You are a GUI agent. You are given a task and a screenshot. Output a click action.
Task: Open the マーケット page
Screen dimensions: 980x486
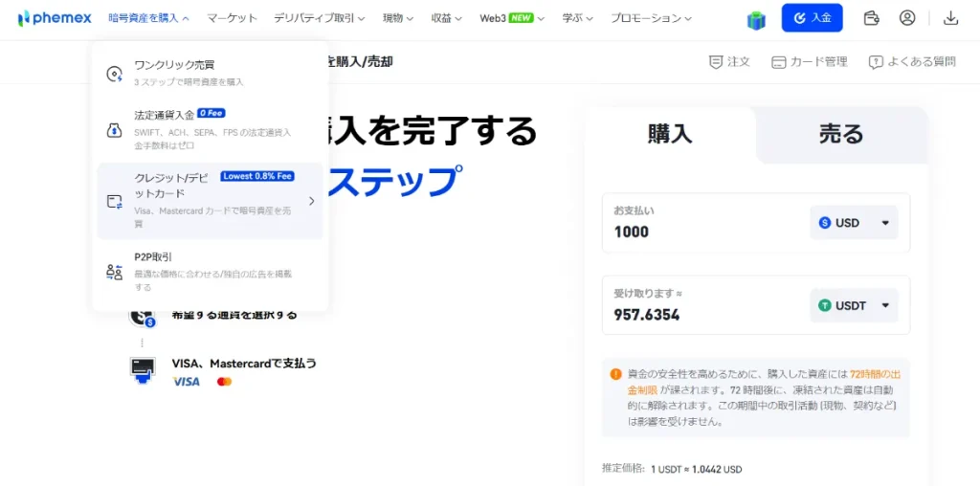(x=232, y=18)
